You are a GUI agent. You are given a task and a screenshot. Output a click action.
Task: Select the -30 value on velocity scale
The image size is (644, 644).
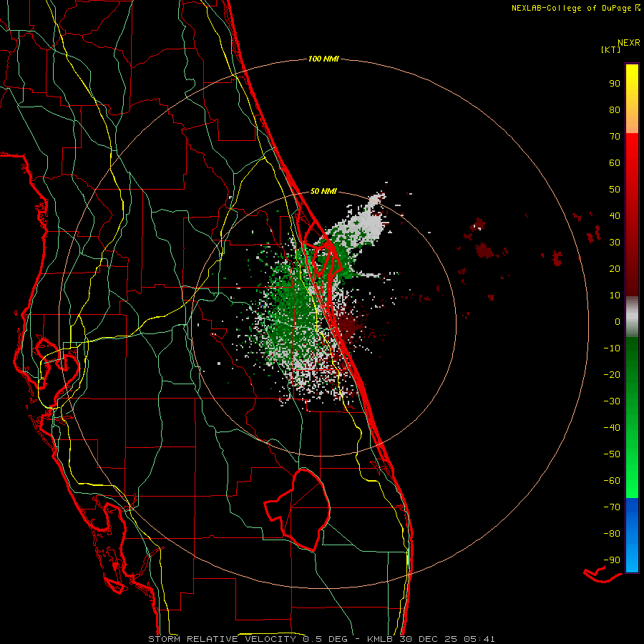(x=612, y=401)
